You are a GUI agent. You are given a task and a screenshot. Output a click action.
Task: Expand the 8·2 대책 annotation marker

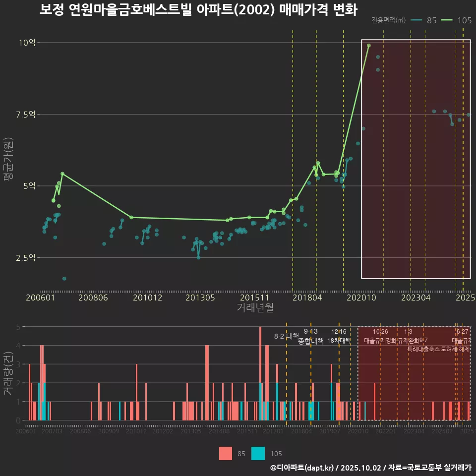pyautogui.click(x=288, y=336)
